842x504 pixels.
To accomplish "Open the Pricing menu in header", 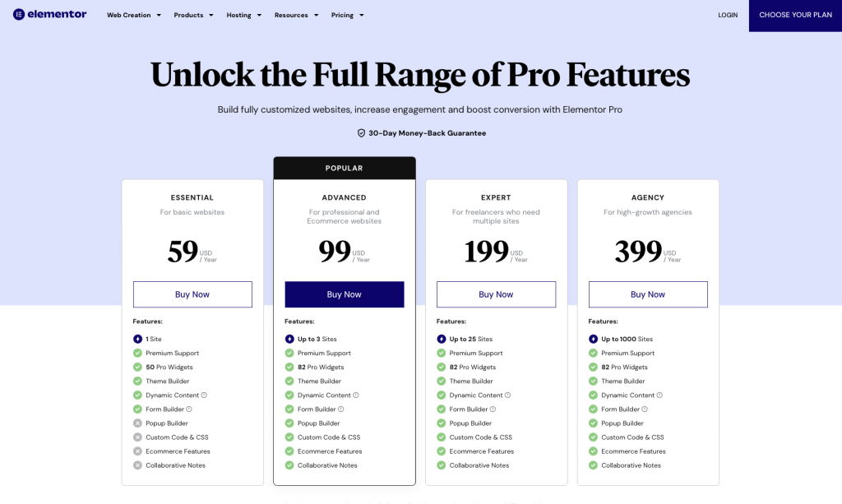I will coord(347,15).
